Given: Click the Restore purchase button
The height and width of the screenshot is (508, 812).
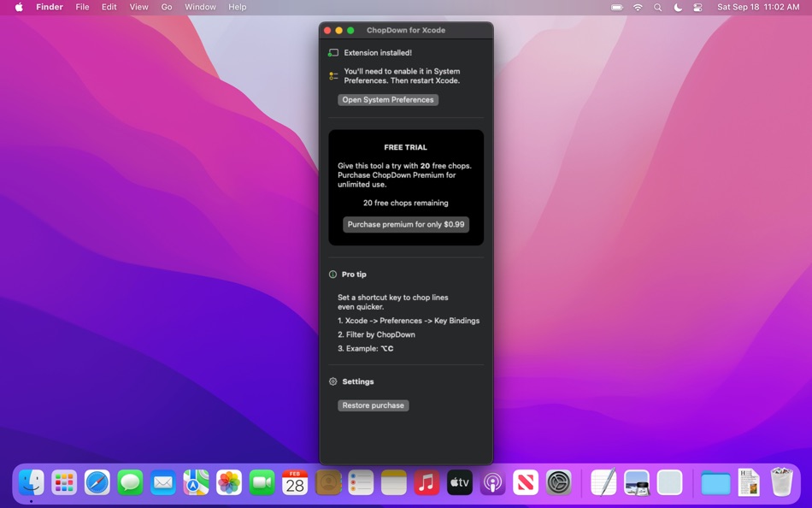Looking at the screenshot, I should click(x=373, y=405).
